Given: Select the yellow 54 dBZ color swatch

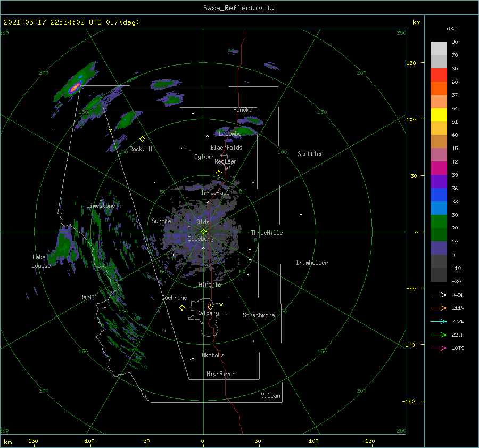Looking at the screenshot, I should tap(439, 115).
